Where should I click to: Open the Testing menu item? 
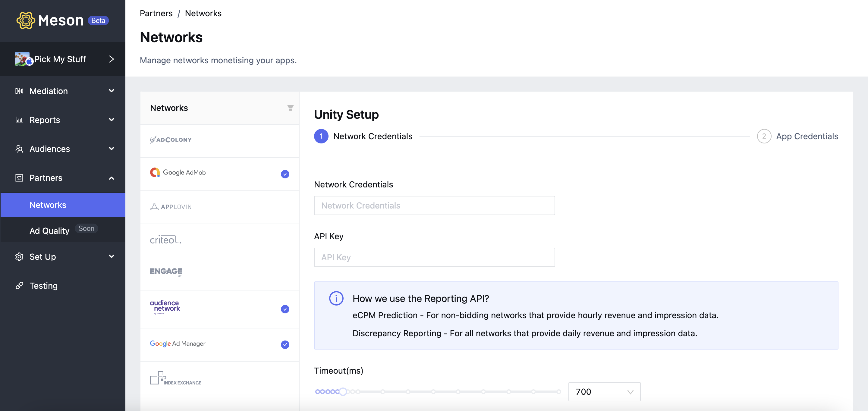click(43, 286)
